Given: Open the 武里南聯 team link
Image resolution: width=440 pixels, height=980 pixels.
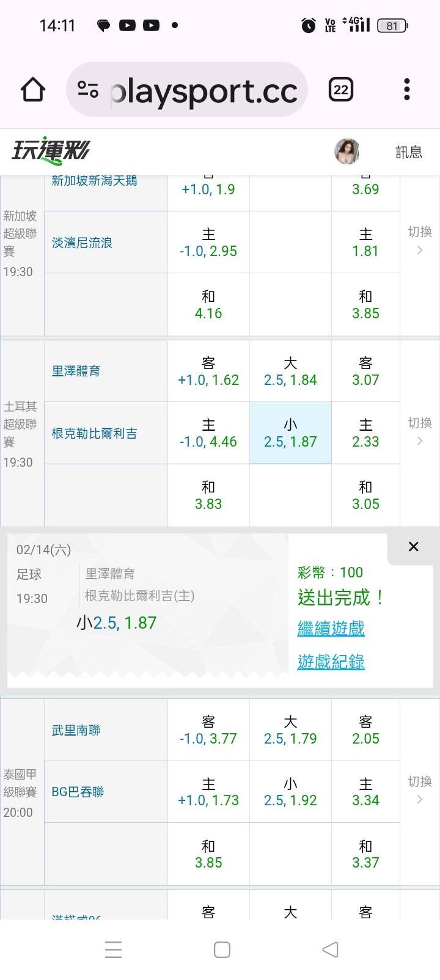Looking at the screenshot, I should point(76,730).
